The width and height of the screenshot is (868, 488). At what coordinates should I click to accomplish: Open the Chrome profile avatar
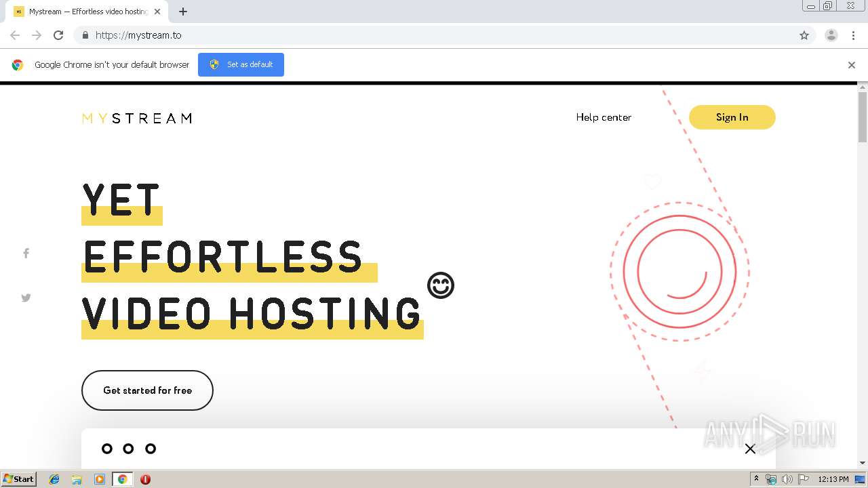coord(831,35)
